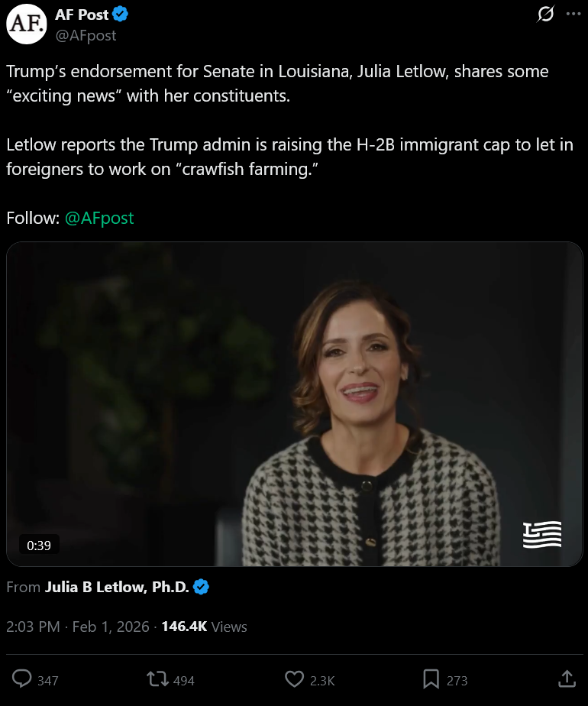588x706 pixels.
Task: Open the three-dot more options menu
Action: pos(573,14)
